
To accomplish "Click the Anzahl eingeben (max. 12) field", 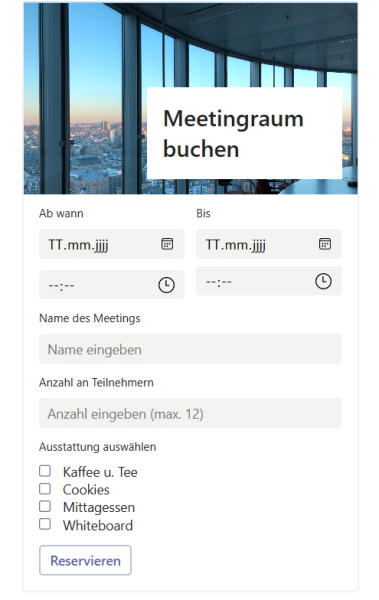I will click(x=190, y=413).
